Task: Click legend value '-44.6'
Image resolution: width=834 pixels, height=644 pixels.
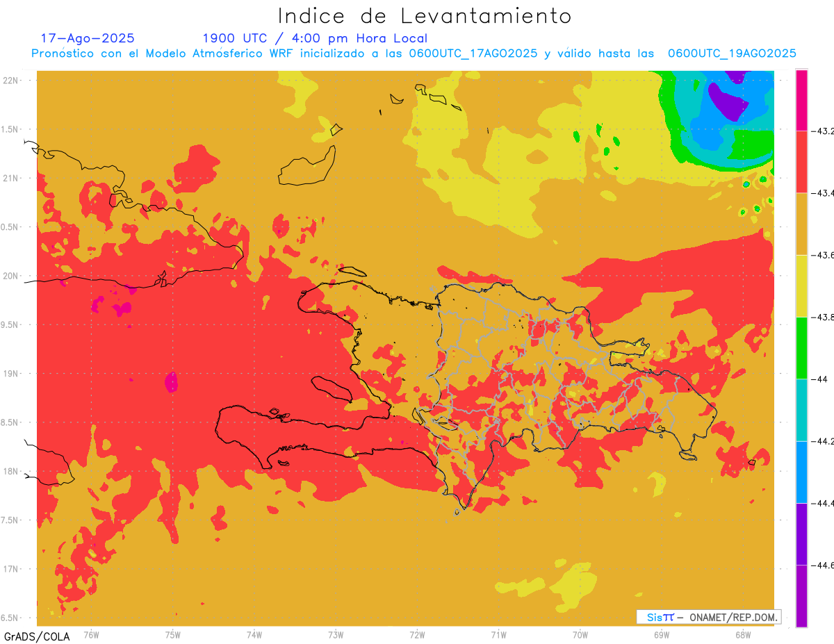Action: 823,565
